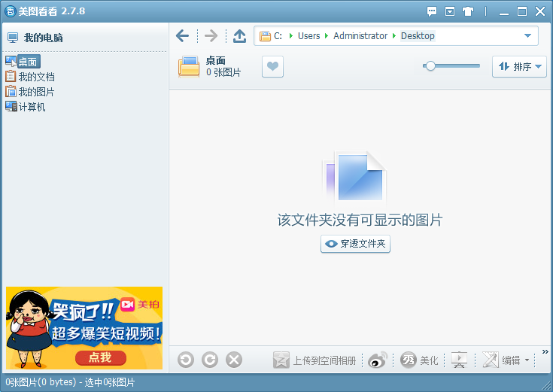
Task: Rotate image clockwise
Action: tap(210, 360)
